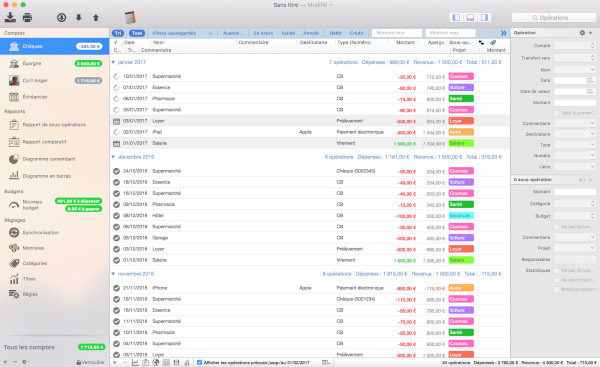Screen dimensions: 600x367
Task: Select the Tout filter pill
Action: 137,33
